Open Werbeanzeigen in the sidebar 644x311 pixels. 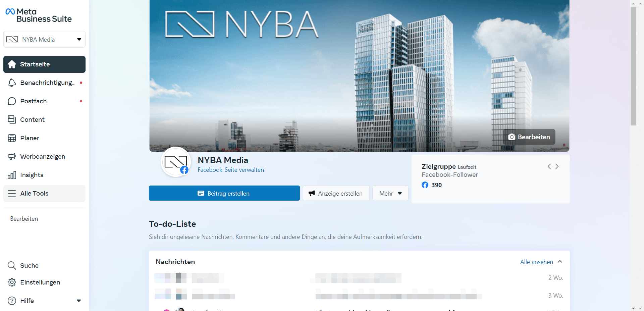tap(44, 157)
